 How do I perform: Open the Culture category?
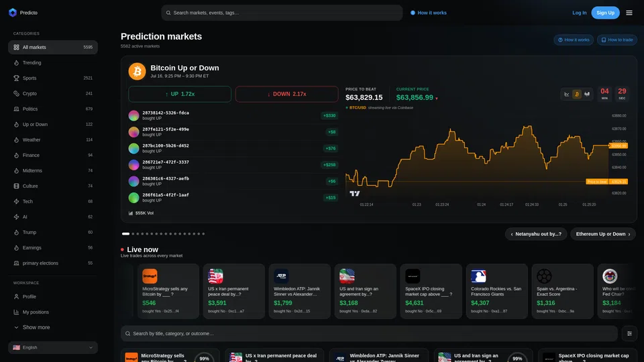[x=53, y=186]
